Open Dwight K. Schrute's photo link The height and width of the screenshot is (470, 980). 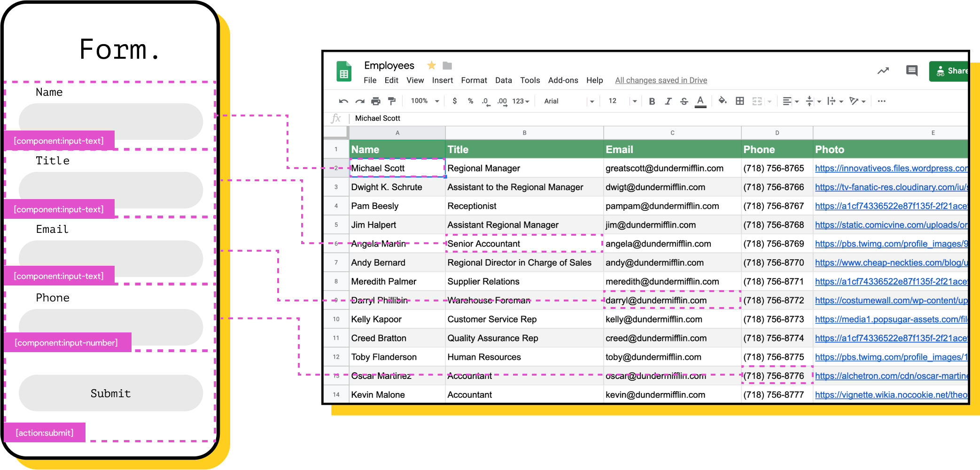[891, 187]
